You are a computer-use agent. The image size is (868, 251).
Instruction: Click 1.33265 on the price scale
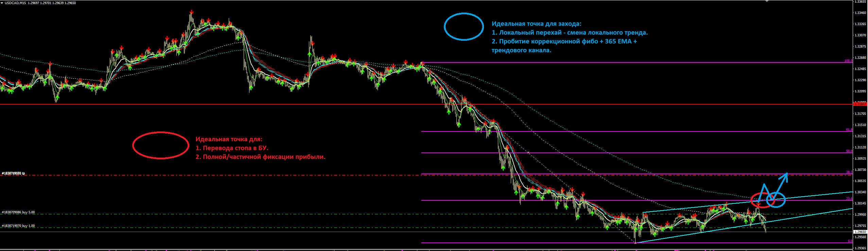(860, 24)
